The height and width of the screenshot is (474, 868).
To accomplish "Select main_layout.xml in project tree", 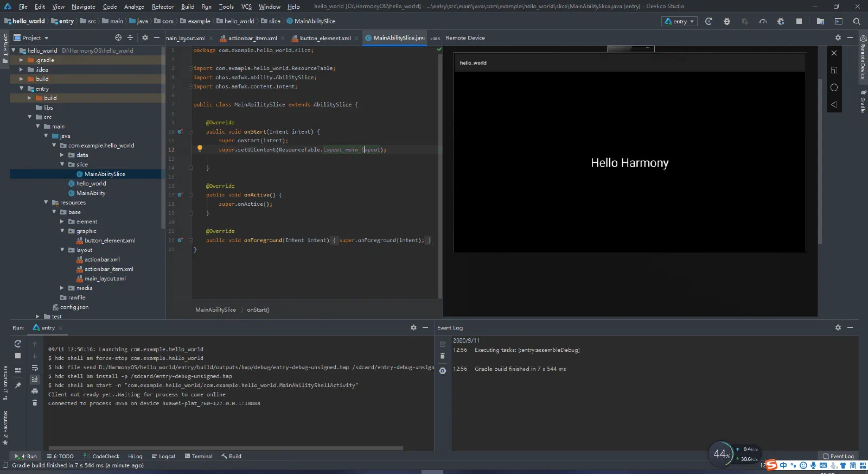I will pyautogui.click(x=105, y=278).
